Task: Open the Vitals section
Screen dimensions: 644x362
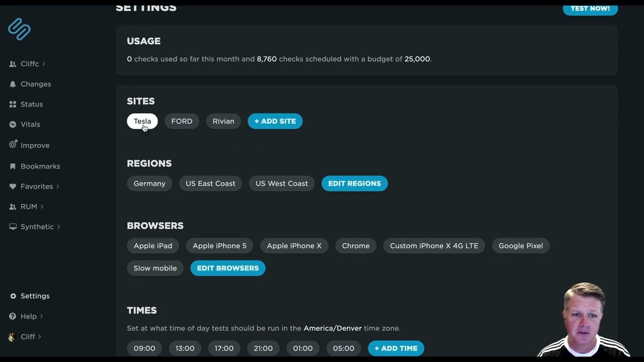Action: coord(30,124)
